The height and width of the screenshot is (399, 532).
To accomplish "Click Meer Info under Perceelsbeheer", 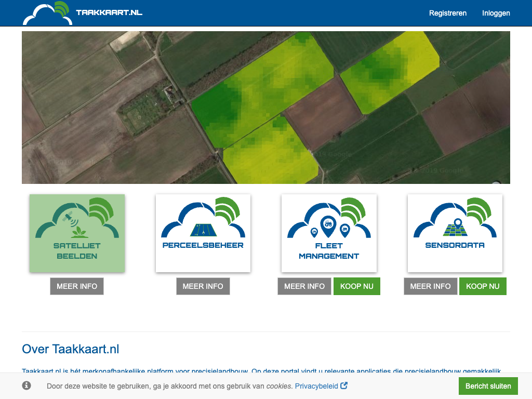I will pyautogui.click(x=203, y=286).
